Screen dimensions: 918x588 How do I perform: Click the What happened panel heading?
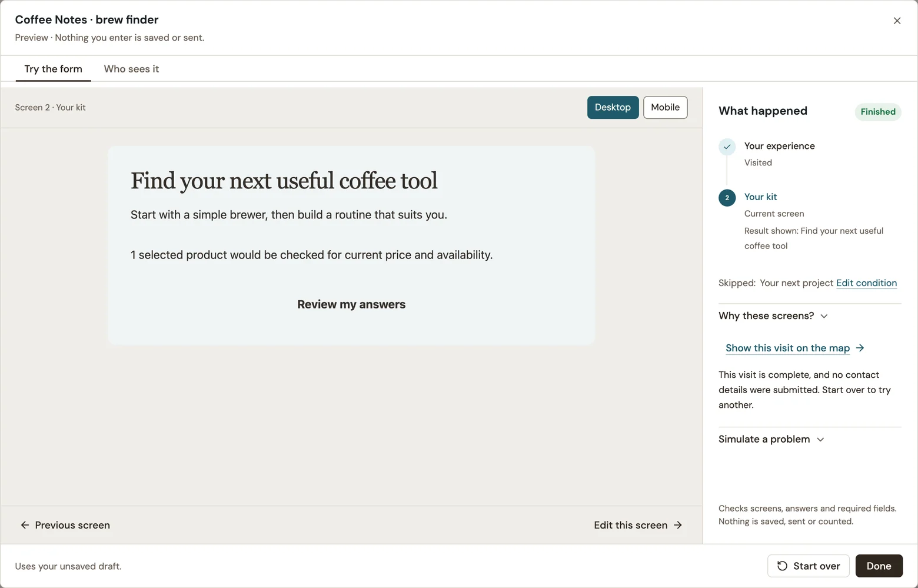(763, 111)
